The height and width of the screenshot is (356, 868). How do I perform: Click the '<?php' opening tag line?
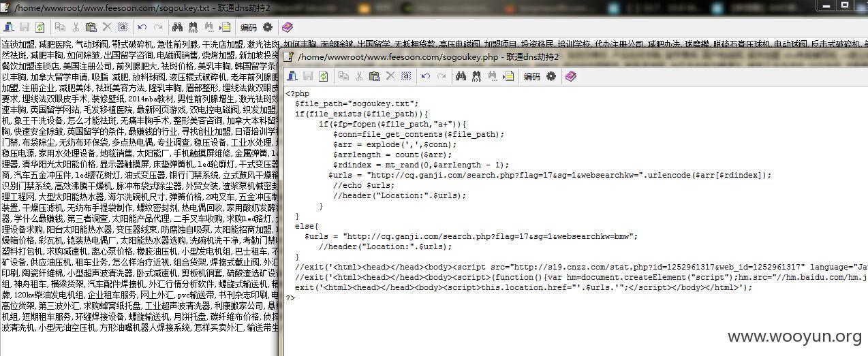coord(297,94)
